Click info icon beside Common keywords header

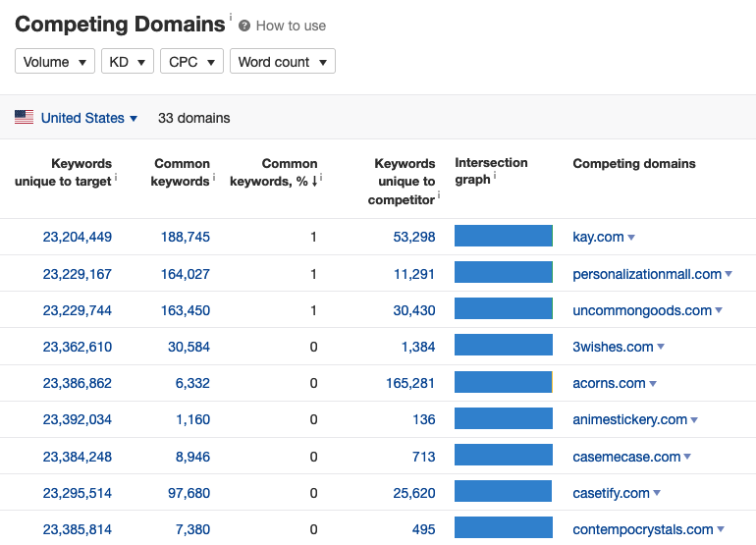(x=214, y=178)
